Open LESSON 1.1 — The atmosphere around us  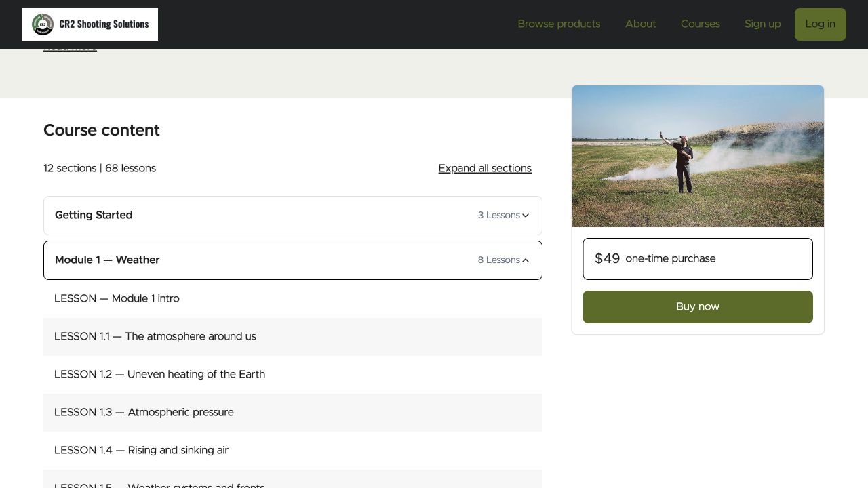point(293,336)
